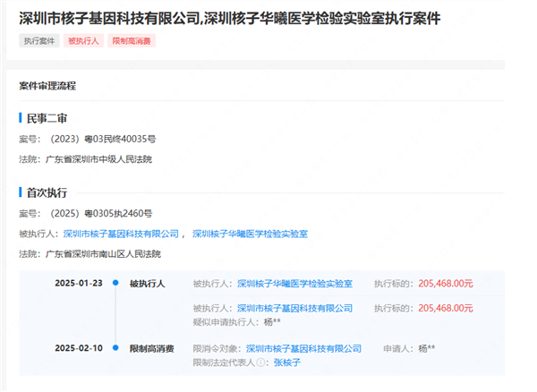
Task: Click the date 2025-02-10
Action: (x=79, y=348)
